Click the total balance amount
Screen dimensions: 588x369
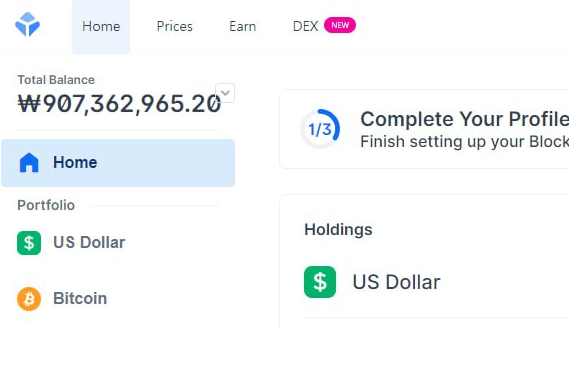[x=119, y=104]
